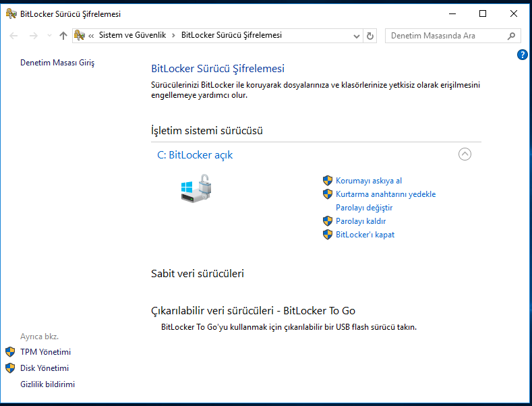Turn off BitLocker via BitLocker'ı kapat
Screen dimensions: 532x406
(365, 235)
